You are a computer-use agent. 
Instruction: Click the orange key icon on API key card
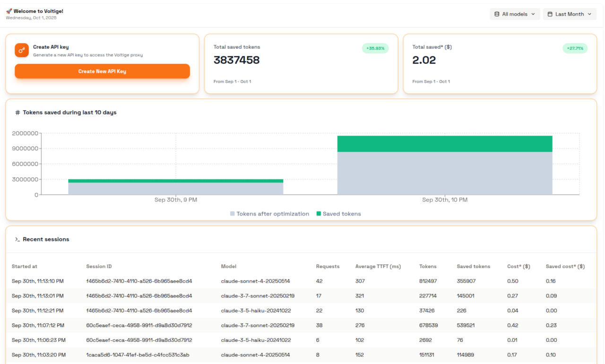click(x=21, y=49)
